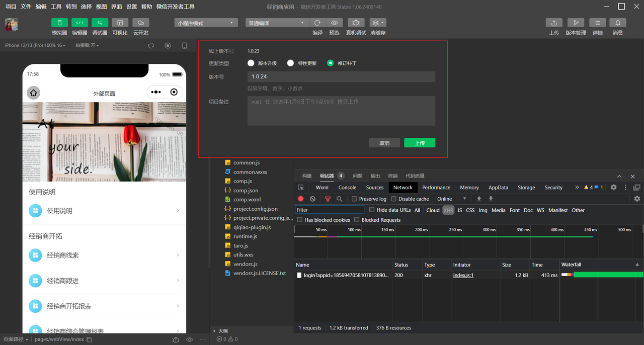Select the version upgrade radio button

(x=251, y=63)
